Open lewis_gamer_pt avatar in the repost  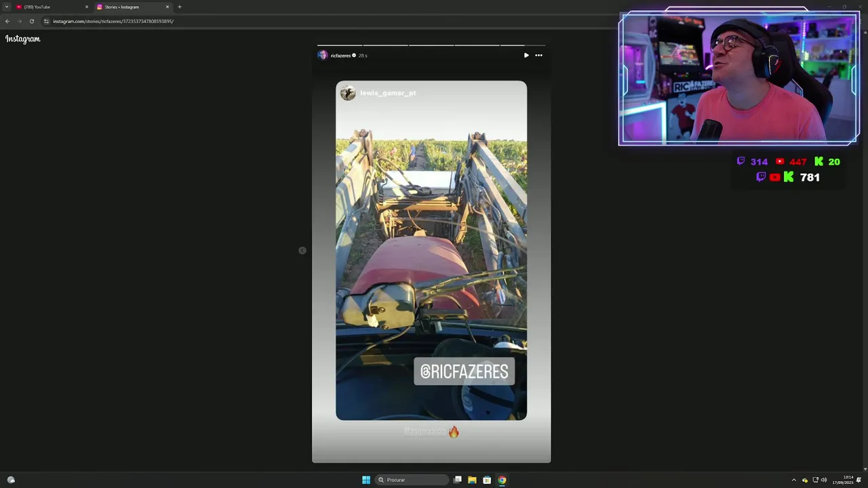(x=348, y=93)
